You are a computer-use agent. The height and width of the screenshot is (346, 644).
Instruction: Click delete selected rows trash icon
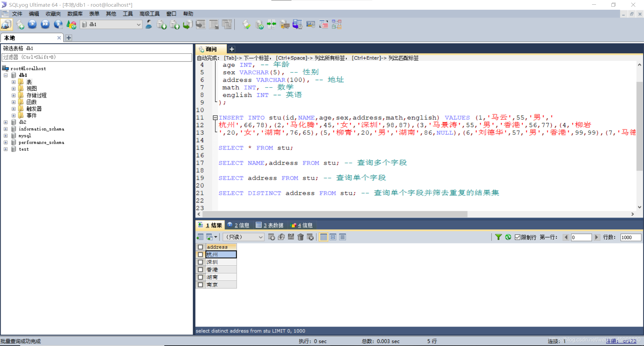pos(301,237)
